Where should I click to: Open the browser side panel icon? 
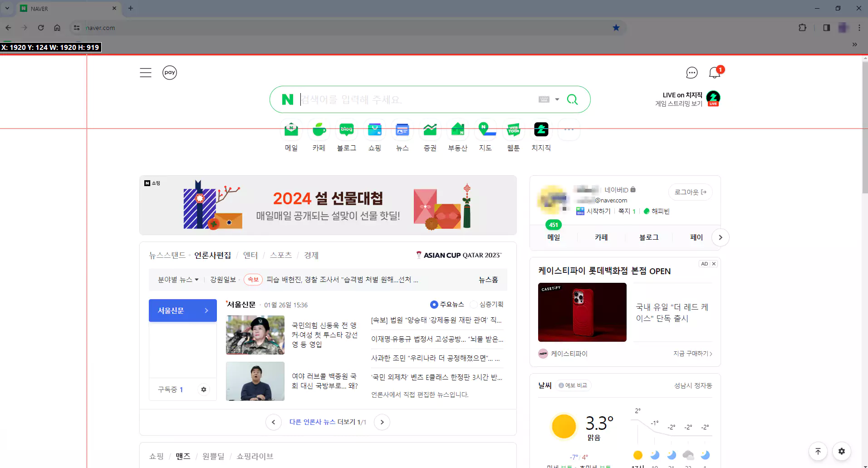point(827,28)
